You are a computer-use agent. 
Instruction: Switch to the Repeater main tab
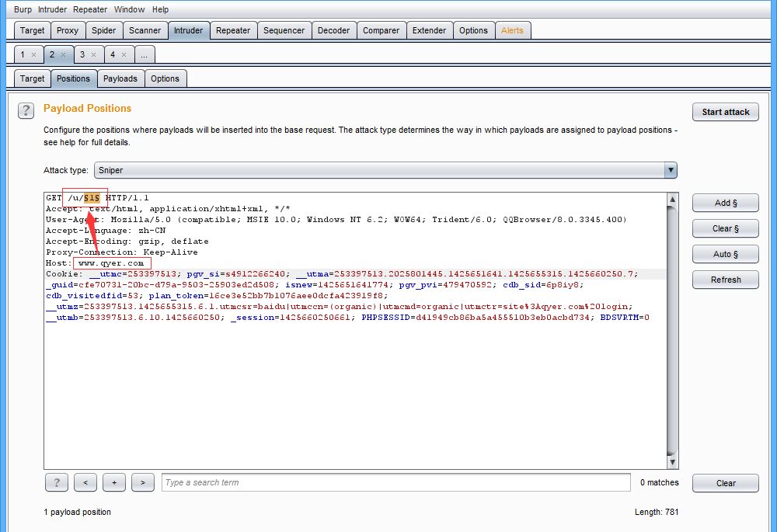click(233, 31)
